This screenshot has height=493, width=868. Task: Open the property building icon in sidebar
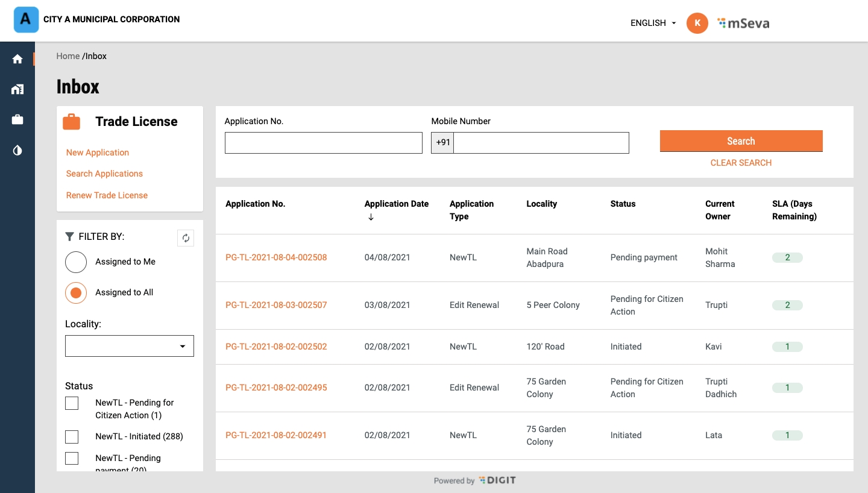pyautogui.click(x=17, y=89)
